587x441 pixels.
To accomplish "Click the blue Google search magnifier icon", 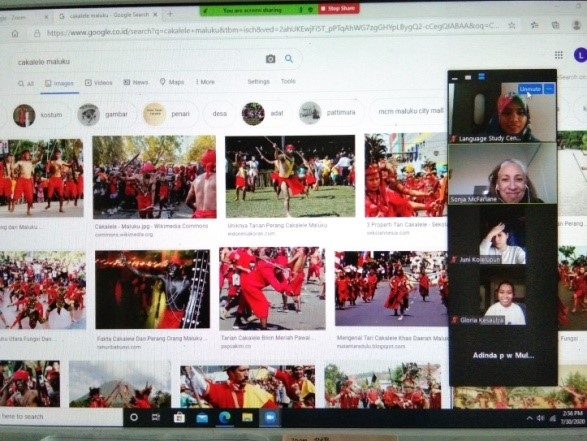I will coord(289,58).
